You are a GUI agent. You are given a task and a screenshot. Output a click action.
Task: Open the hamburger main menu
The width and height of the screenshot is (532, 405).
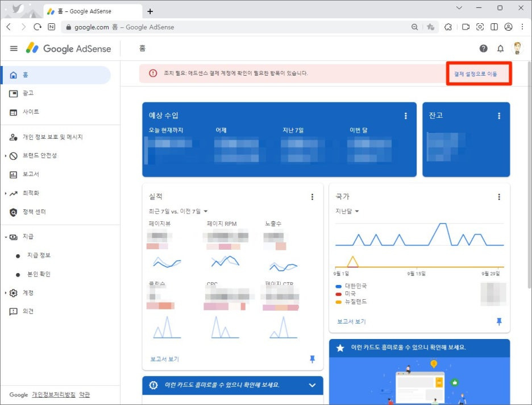[14, 48]
